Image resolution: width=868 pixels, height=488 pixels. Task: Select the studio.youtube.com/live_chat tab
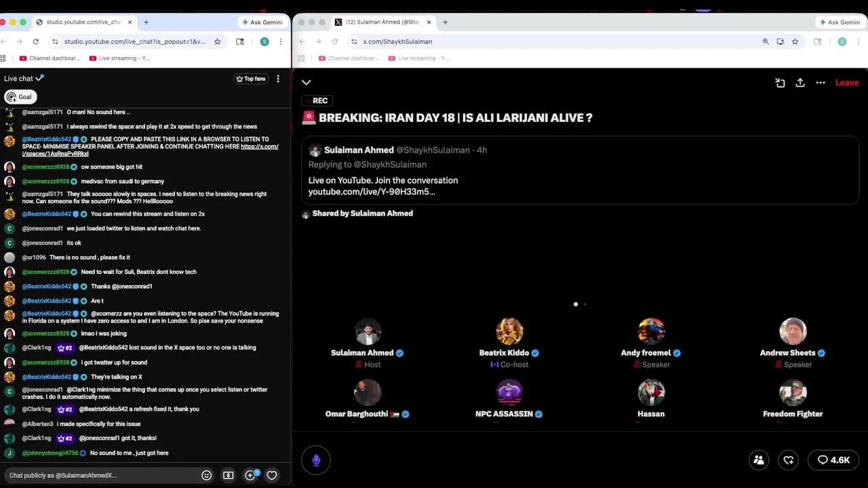pyautogui.click(x=84, y=22)
